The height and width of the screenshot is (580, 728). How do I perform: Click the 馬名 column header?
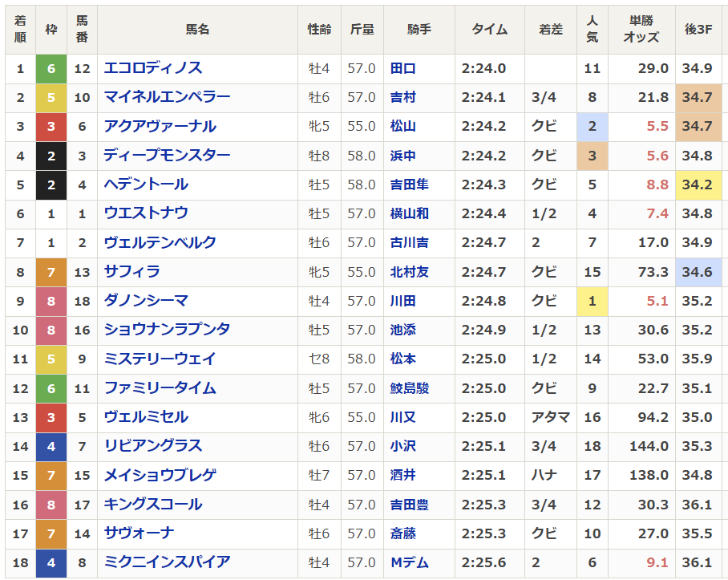(x=197, y=29)
